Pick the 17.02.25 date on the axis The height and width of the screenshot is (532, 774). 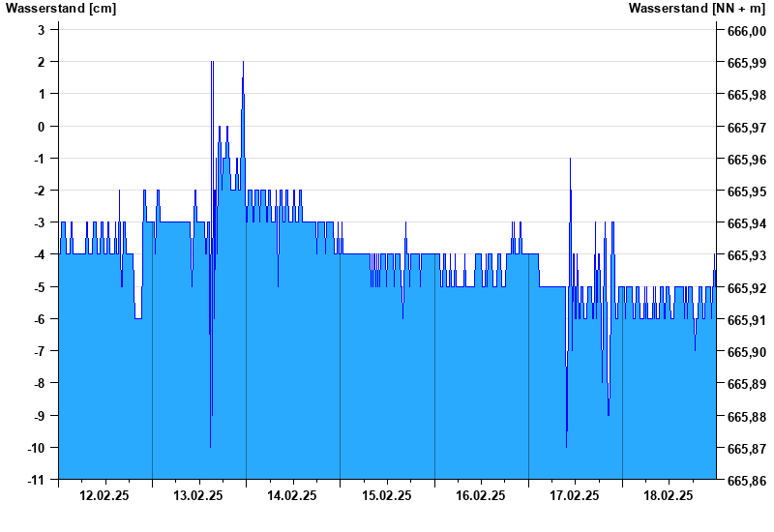click(x=575, y=495)
